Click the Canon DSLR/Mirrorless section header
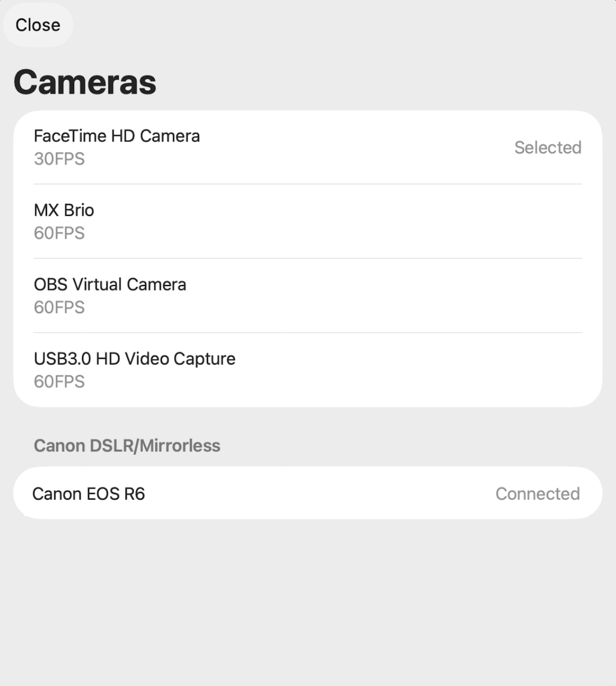This screenshot has width=616, height=686. [127, 446]
